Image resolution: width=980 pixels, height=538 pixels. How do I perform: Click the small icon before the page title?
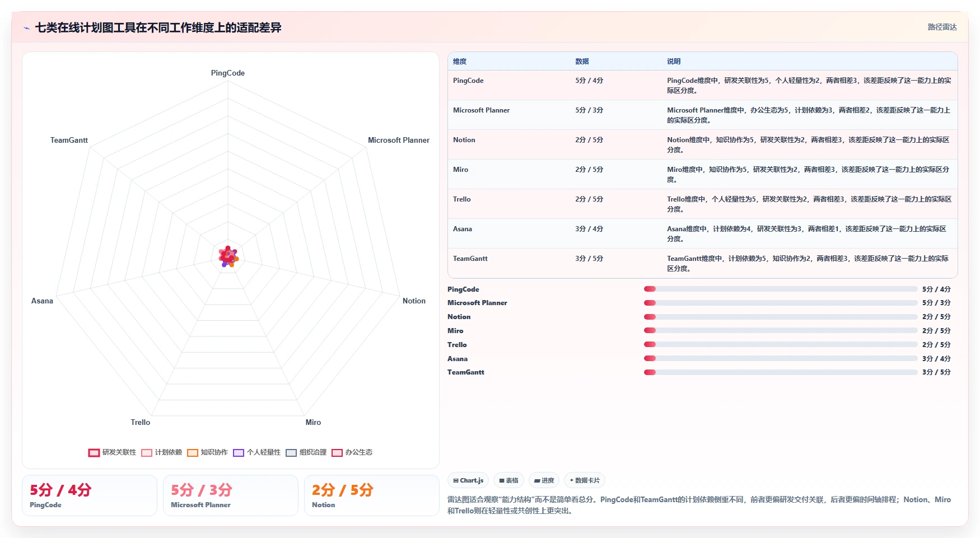27,28
